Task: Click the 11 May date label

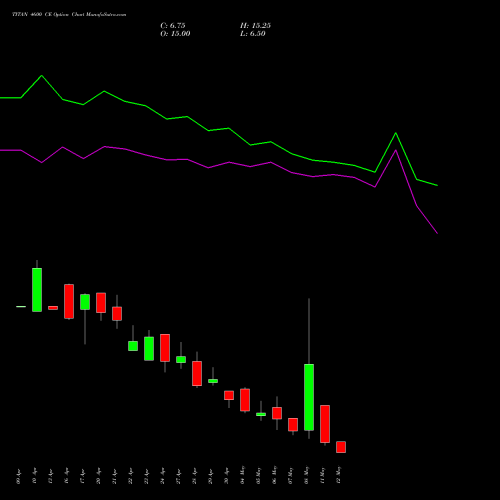Action: 323,475
